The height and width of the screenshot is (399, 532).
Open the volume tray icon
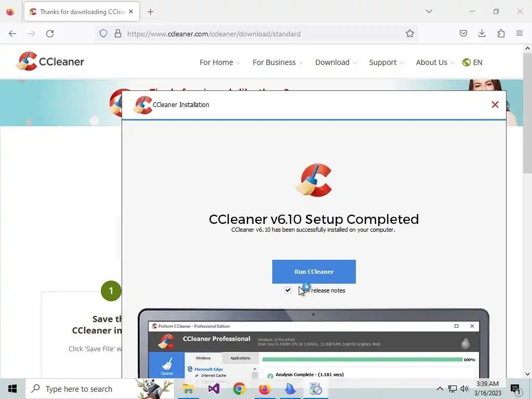(x=464, y=389)
